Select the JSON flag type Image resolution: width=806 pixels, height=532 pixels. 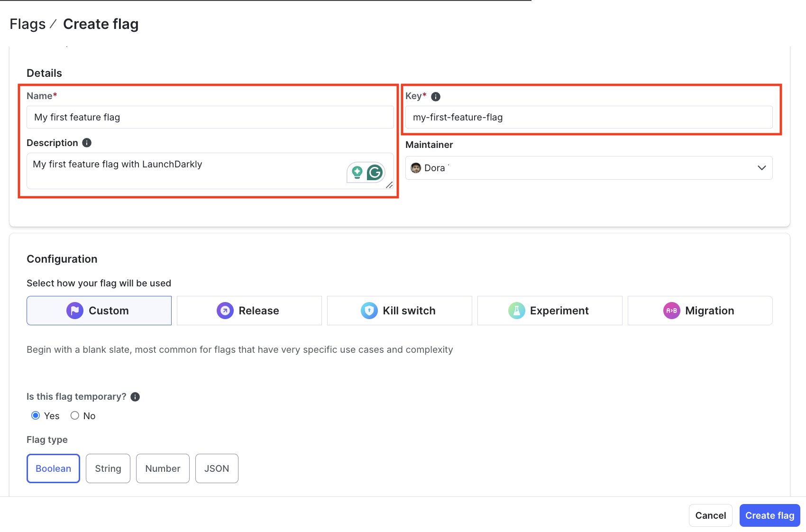click(216, 468)
